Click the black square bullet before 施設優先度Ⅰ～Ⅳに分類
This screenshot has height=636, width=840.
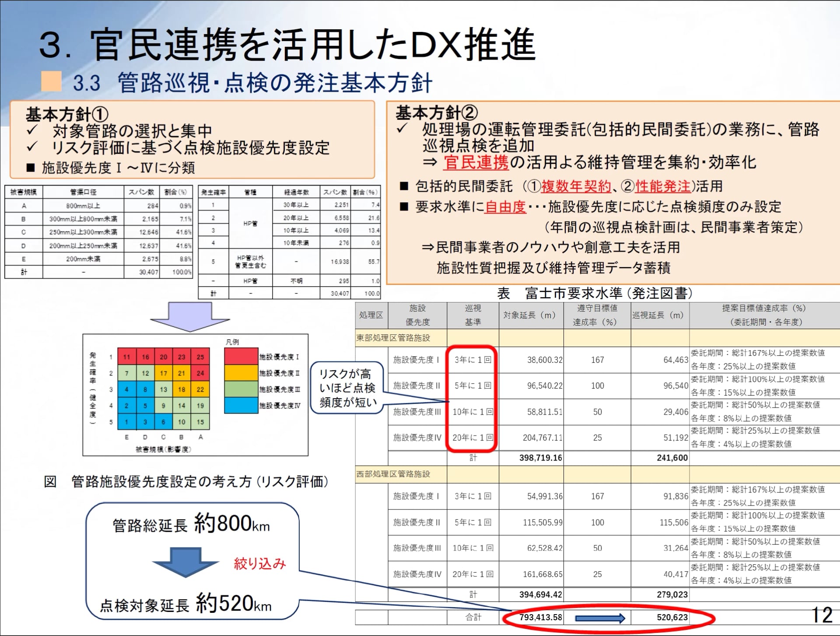coord(31,168)
